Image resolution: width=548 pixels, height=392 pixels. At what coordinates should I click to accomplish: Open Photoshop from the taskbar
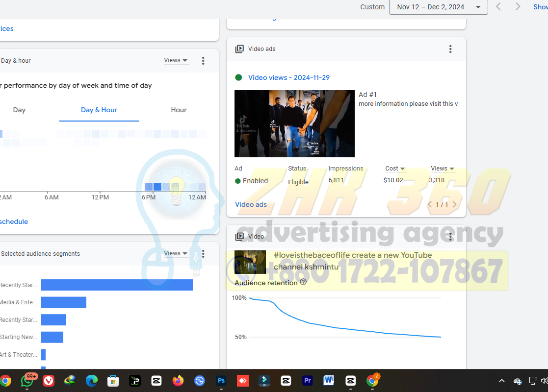(x=221, y=380)
